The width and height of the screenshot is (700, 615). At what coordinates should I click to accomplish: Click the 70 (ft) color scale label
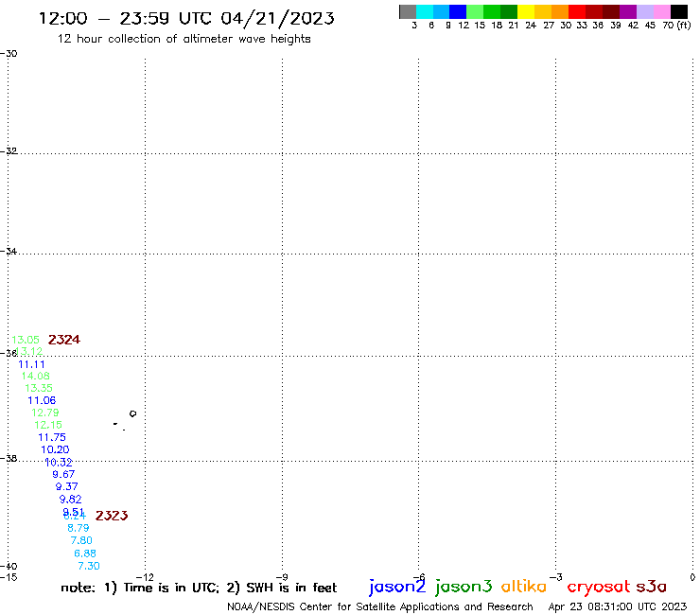[676, 26]
